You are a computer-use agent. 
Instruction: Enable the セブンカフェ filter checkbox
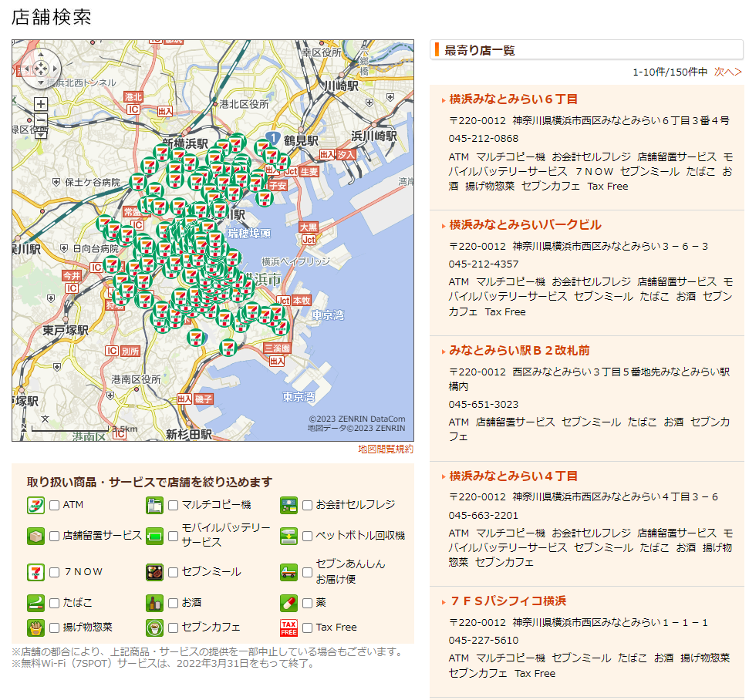pyautogui.click(x=173, y=628)
